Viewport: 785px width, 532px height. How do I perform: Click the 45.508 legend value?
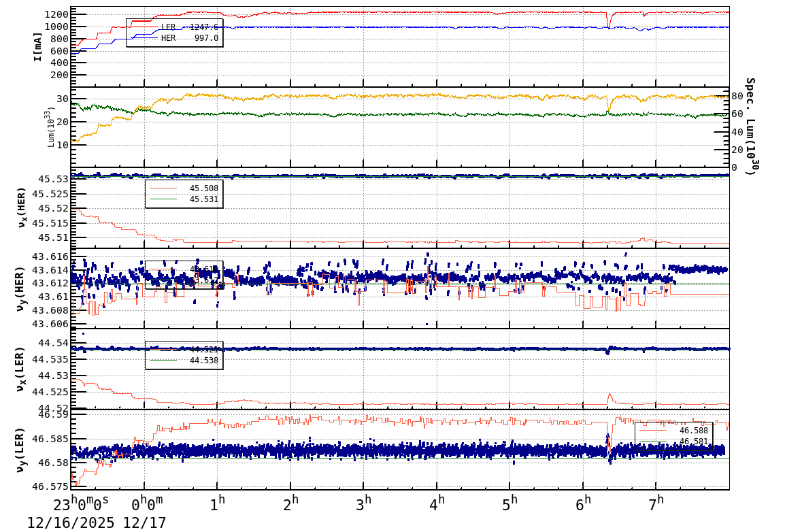coord(204,188)
